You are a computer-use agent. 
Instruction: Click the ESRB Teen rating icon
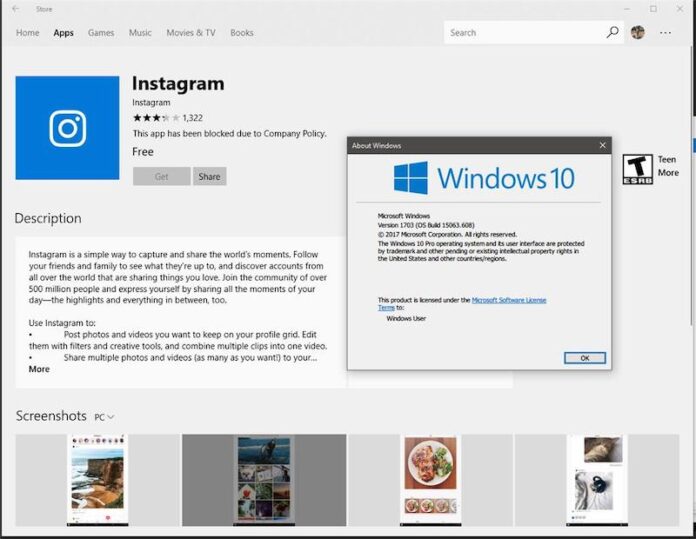637,169
